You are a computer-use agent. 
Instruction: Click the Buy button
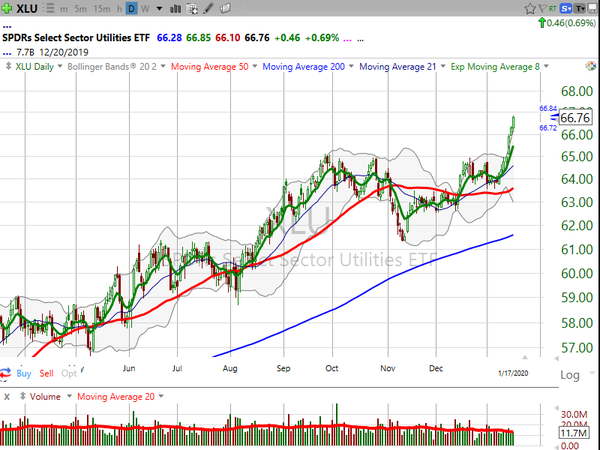[24, 373]
